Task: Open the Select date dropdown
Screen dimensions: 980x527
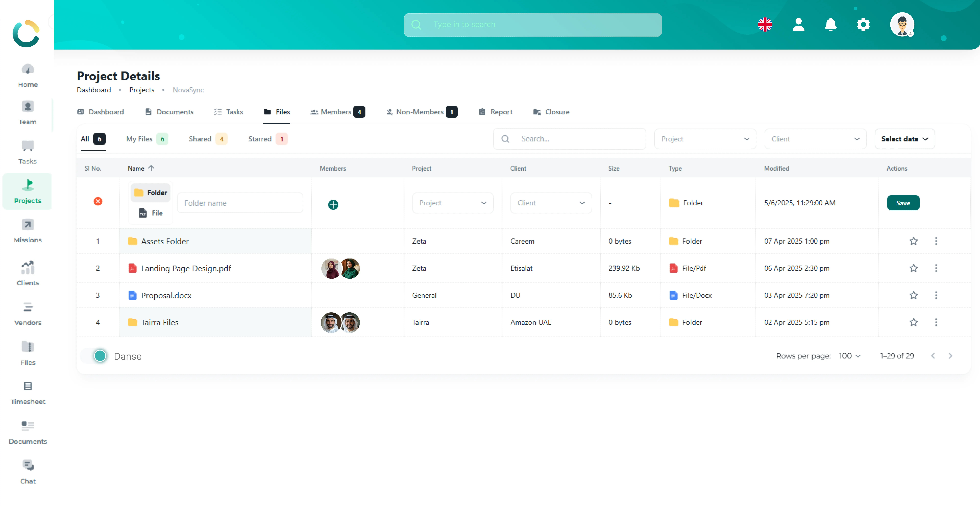Action: click(905, 139)
